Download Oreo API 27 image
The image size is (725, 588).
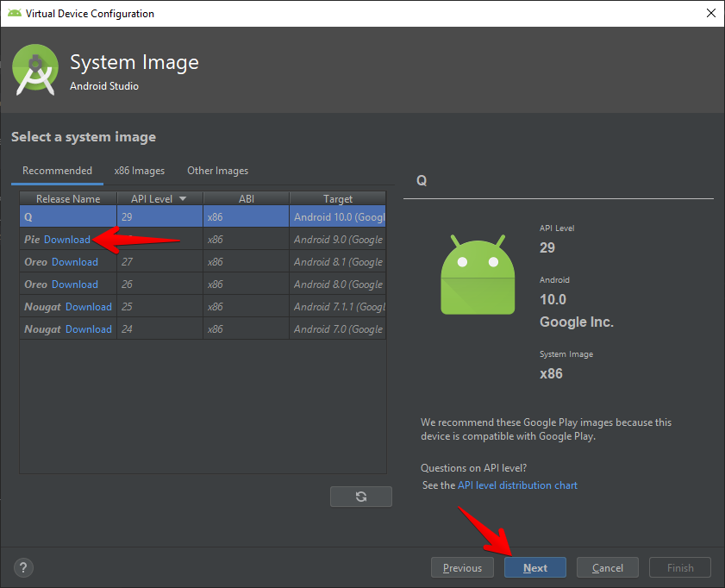(x=75, y=262)
